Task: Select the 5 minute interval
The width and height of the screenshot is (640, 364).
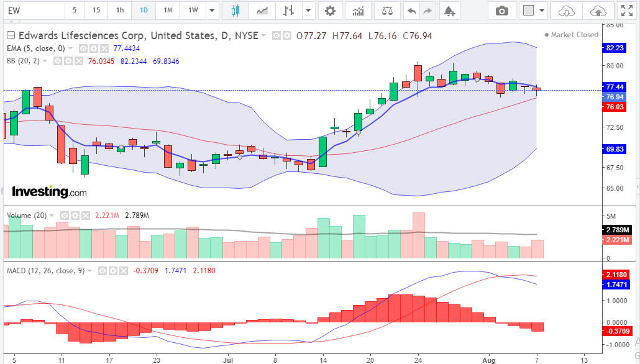Action: (75, 11)
